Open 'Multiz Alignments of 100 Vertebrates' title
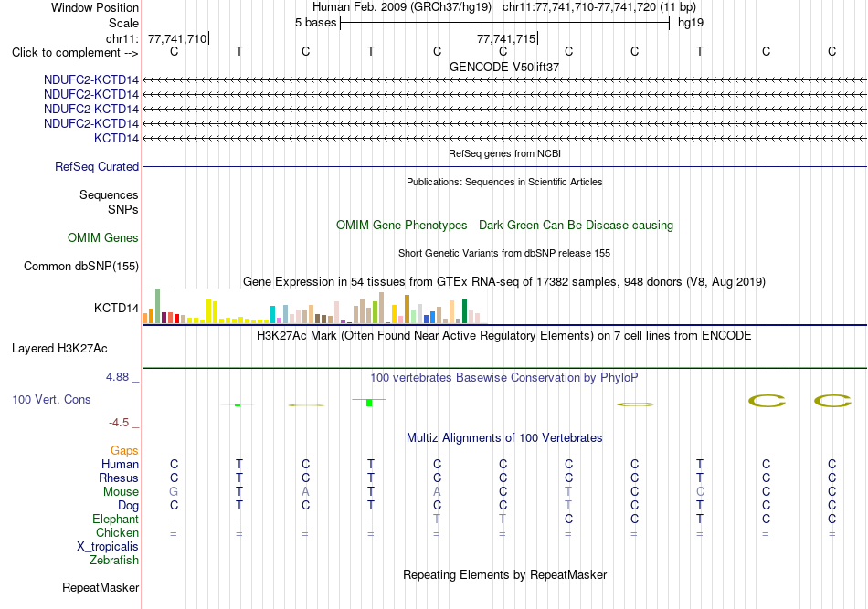Image resolution: width=868 pixels, height=609 pixels. [504, 438]
